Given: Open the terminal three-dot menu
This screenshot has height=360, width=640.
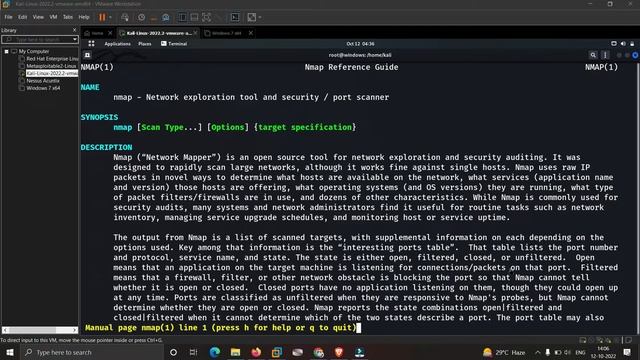Looking at the screenshot, I should point(605,55).
